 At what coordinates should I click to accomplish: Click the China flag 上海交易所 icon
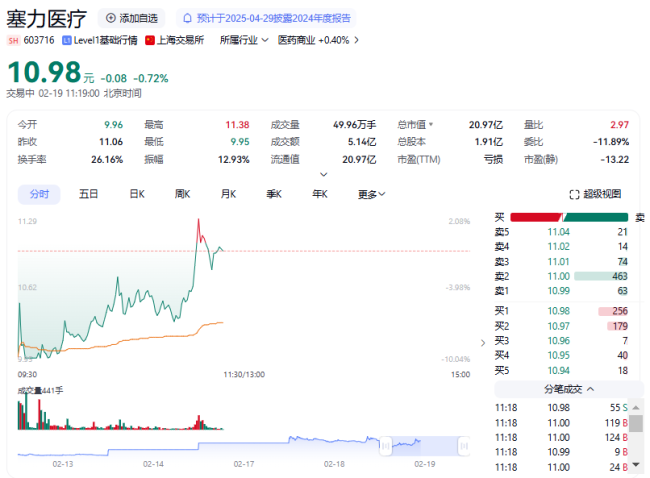(x=150, y=40)
